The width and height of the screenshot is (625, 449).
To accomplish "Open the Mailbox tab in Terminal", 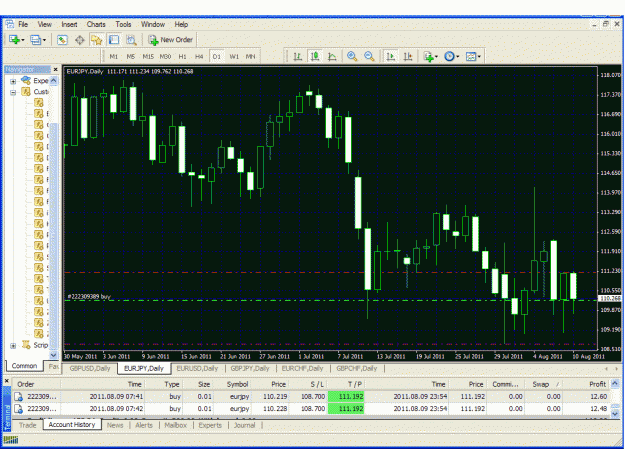I will [x=176, y=425].
